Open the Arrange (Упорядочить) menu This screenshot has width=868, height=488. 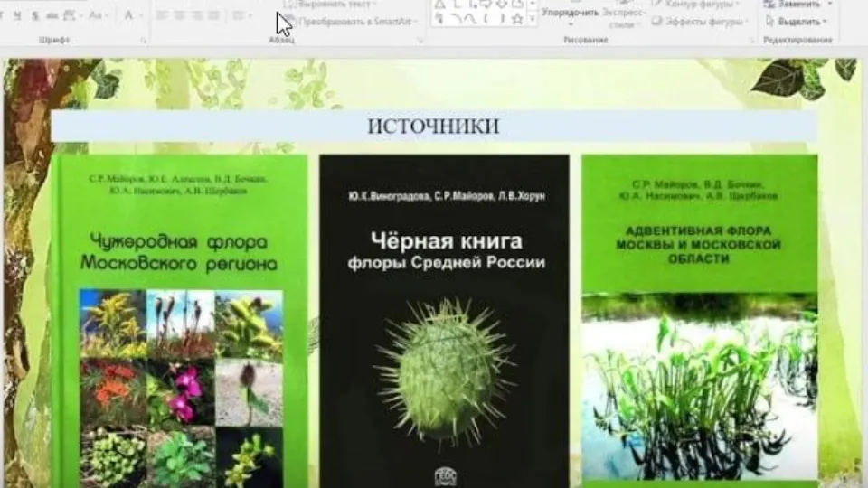(571, 15)
